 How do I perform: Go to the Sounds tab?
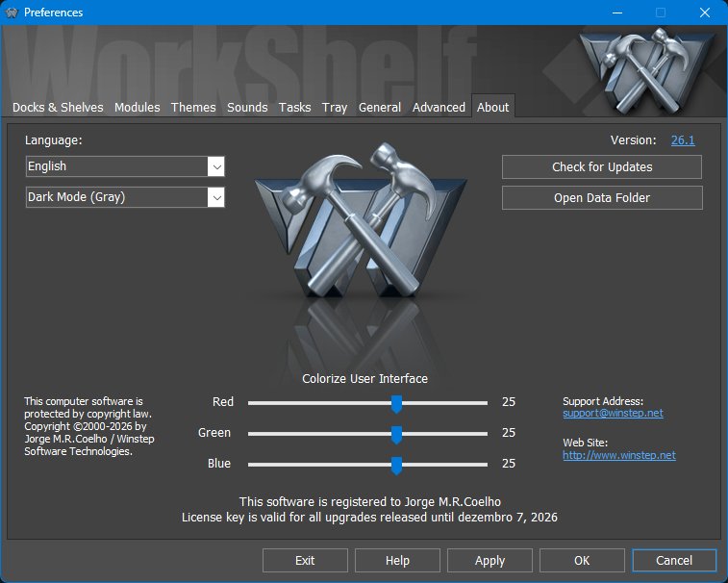[247, 108]
